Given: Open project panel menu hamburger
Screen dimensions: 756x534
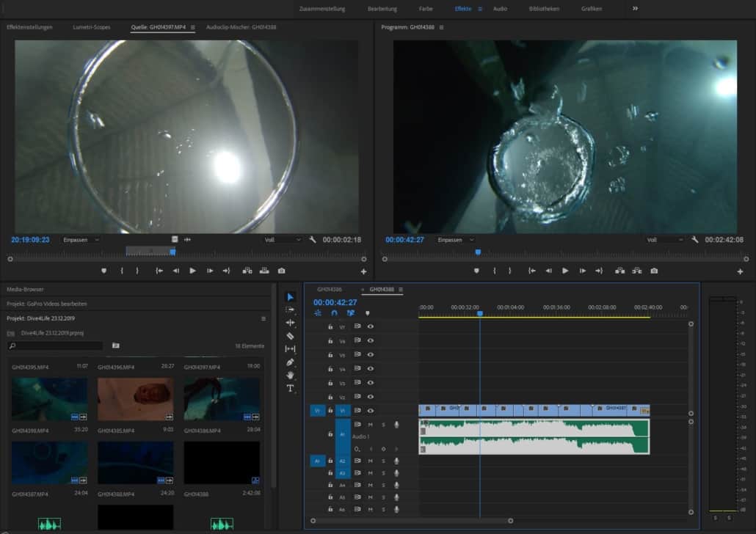Looking at the screenshot, I should coord(263,318).
